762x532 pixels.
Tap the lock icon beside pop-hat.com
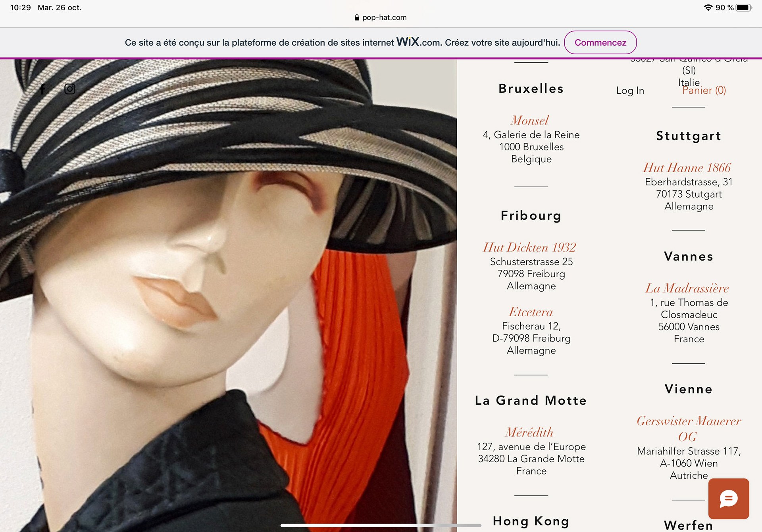357,17
